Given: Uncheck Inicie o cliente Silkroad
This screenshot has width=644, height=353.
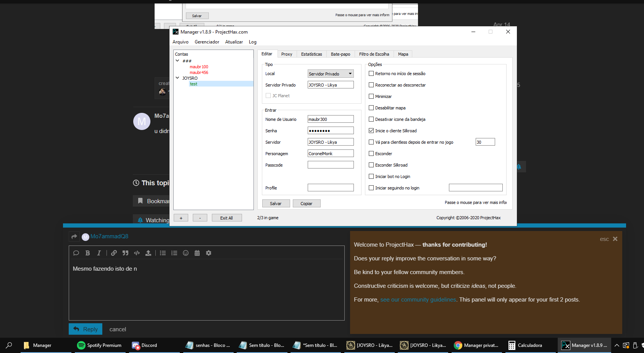Looking at the screenshot, I should click(371, 131).
